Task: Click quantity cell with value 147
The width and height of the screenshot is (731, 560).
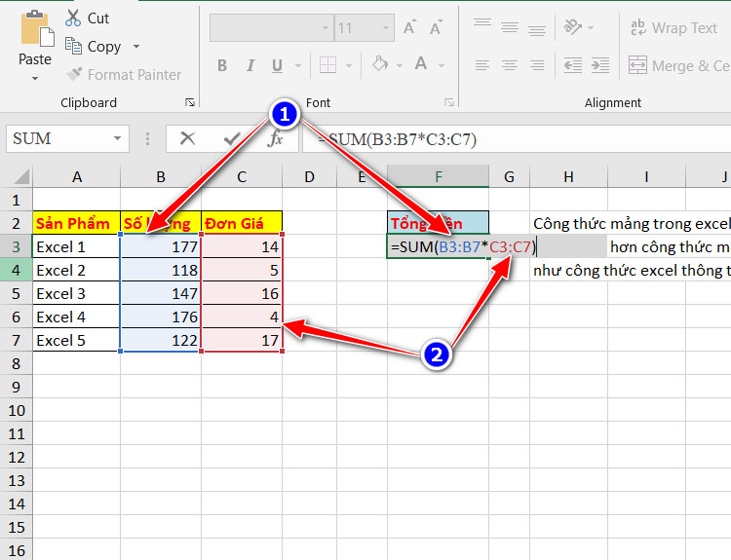Action: click(161, 293)
